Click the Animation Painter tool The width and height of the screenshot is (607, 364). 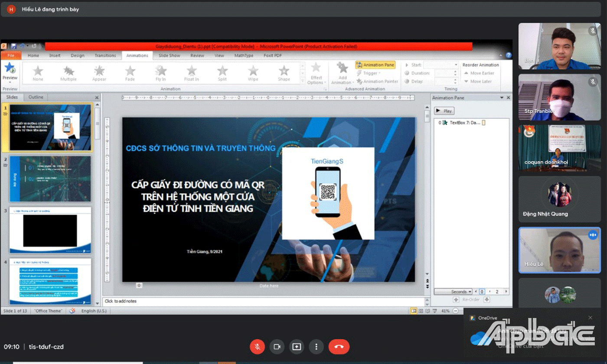[377, 81]
